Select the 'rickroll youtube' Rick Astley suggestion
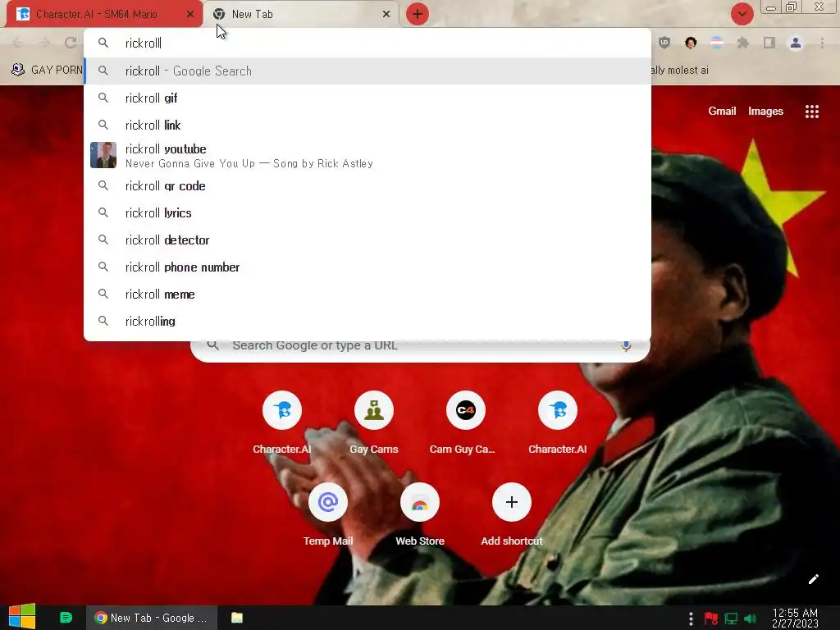Image resolution: width=840 pixels, height=630 pixels. click(x=367, y=155)
